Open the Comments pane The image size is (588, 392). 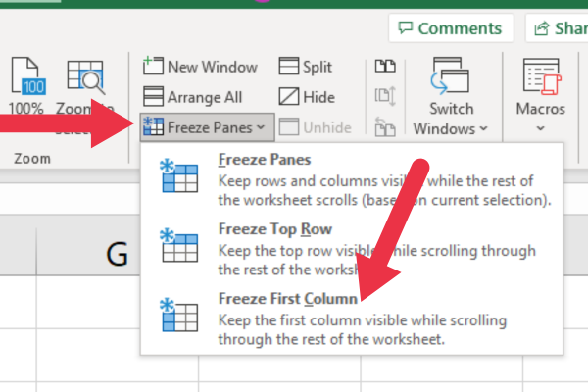point(451,28)
